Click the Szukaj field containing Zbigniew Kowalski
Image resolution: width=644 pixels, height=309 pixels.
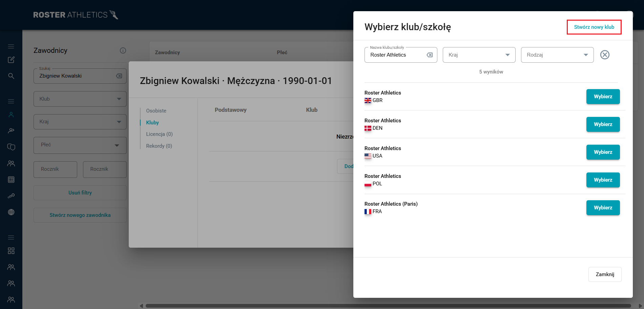click(80, 76)
